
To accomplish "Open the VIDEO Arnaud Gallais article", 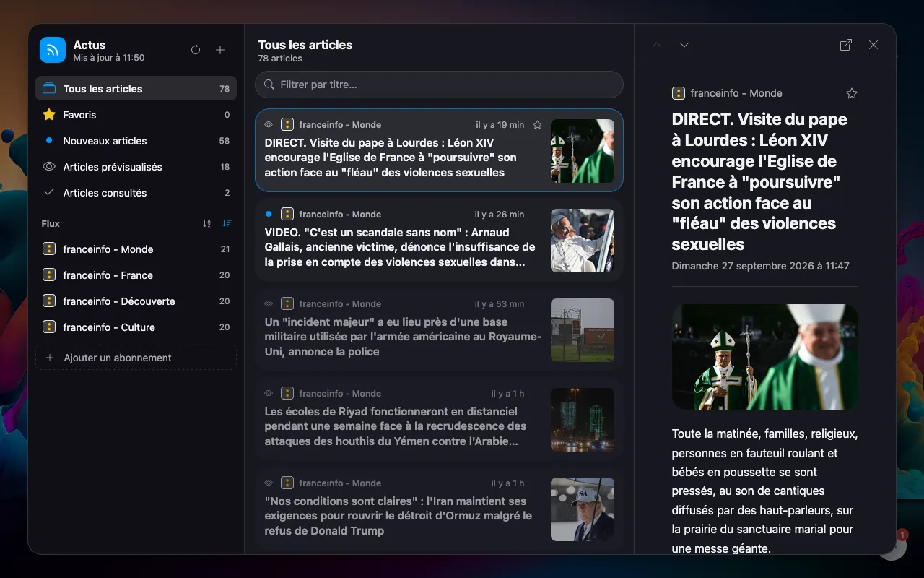I will pyautogui.click(x=439, y=240).
